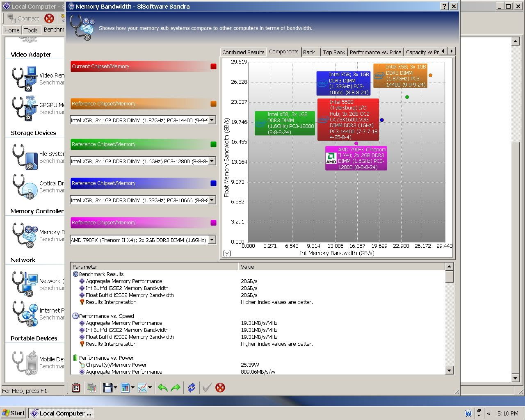Select the Components tab
The image size is (525, 420).
point(283,52)
